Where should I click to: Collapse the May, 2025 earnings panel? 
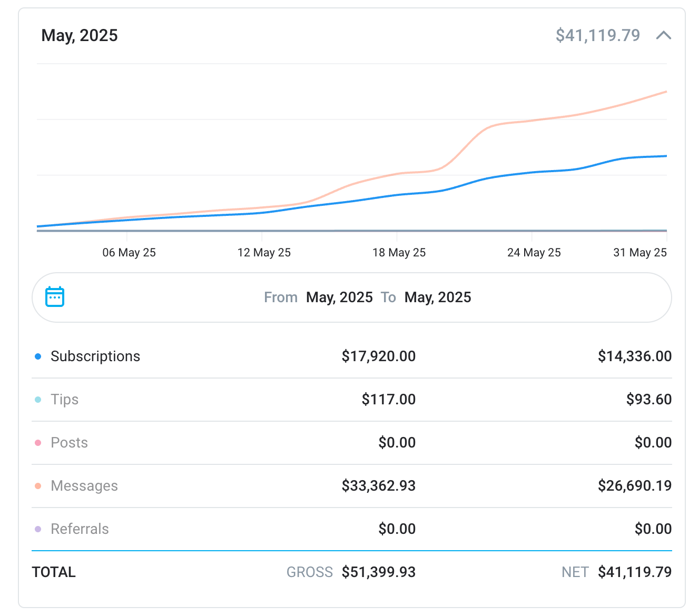click(663, 35)
